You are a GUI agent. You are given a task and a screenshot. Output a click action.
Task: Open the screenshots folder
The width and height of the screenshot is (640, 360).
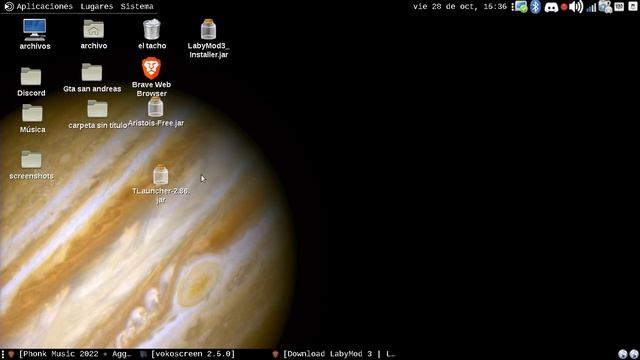pyautogui.click(x=31, y=160)
